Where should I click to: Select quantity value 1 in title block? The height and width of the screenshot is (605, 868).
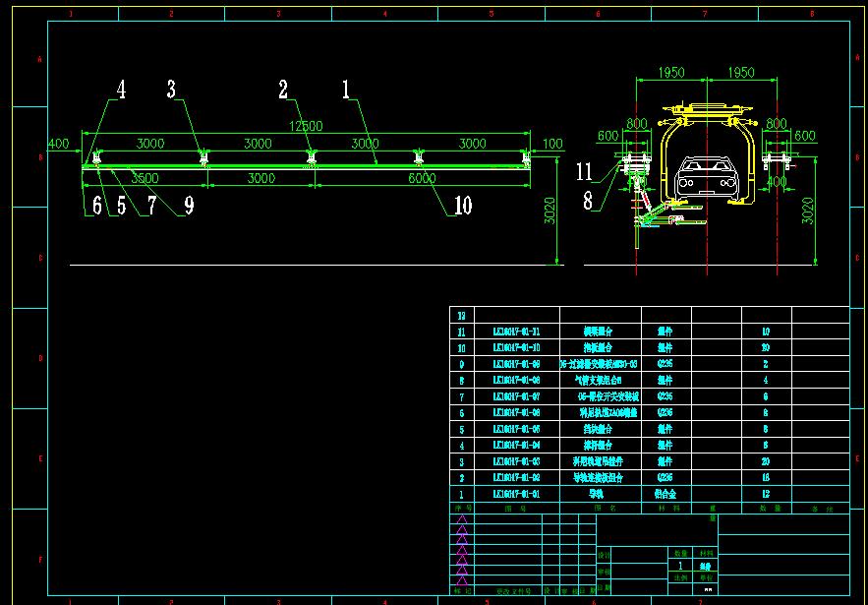[680, 567]
